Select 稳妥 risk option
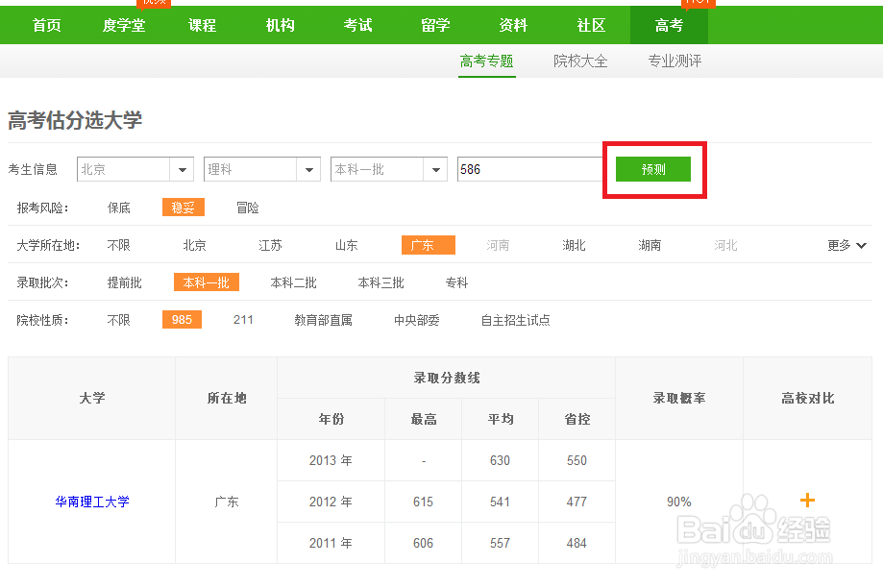Image resolution: width=883 pixels, height=588 pixels. pos(183,208)
